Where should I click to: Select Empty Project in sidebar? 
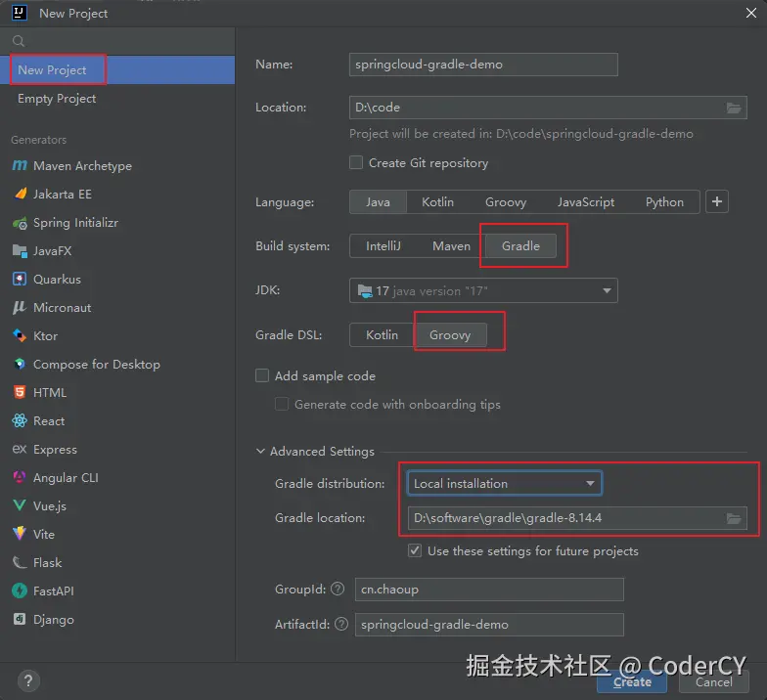(117, 98)
